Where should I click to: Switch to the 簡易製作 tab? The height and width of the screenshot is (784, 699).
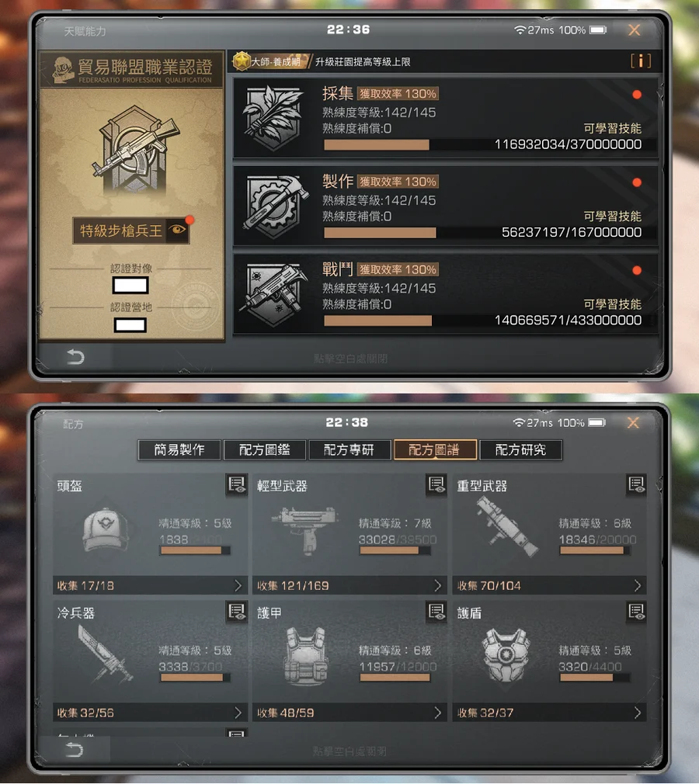tap(179, 450)
